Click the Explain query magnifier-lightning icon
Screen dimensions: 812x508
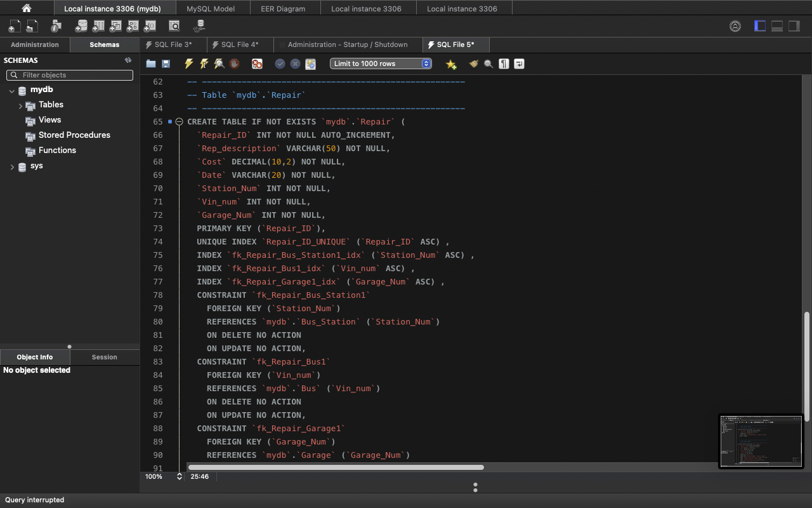click(219, 63)
